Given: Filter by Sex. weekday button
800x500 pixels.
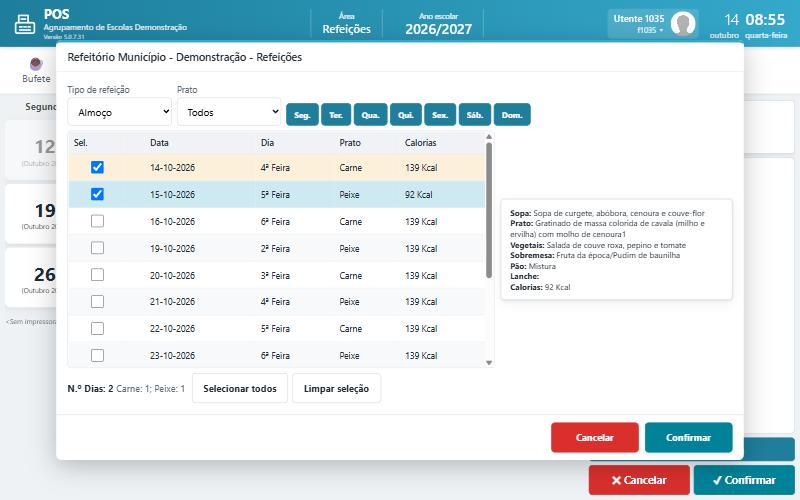Looking at the screenshot, I should click(x=440, y=114).
